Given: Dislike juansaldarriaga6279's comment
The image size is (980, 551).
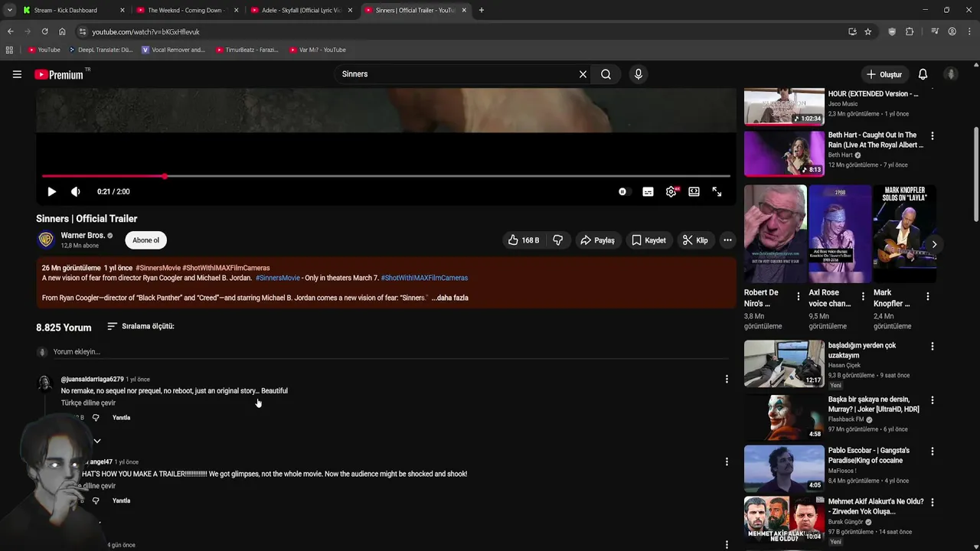Looking at the screenshot, I should (x=96, y=418).
